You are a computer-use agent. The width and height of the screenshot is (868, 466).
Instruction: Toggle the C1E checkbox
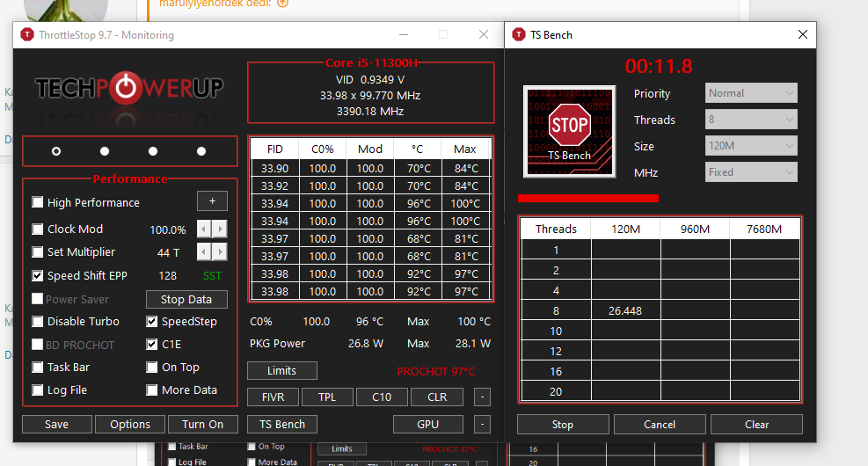coord(151,345)
